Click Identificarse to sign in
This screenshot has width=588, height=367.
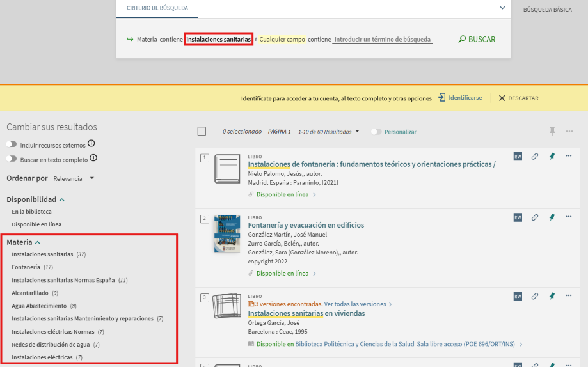(465, 97)
